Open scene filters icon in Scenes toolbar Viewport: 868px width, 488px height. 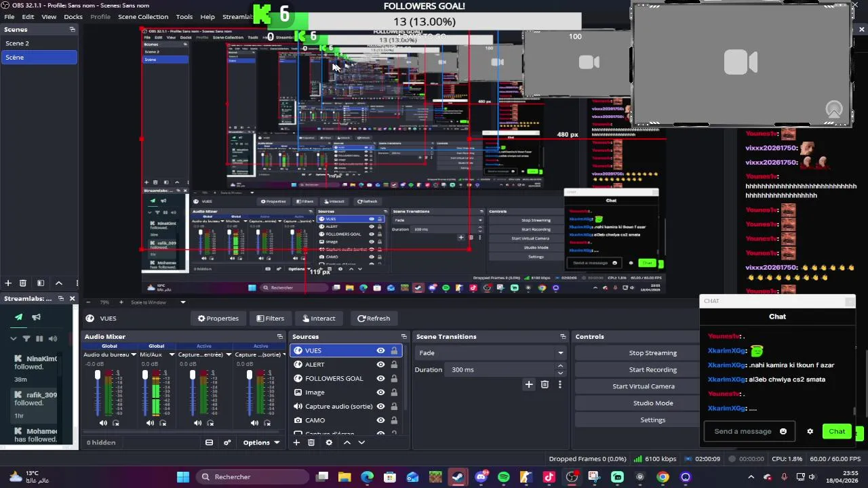pos(40,283)
